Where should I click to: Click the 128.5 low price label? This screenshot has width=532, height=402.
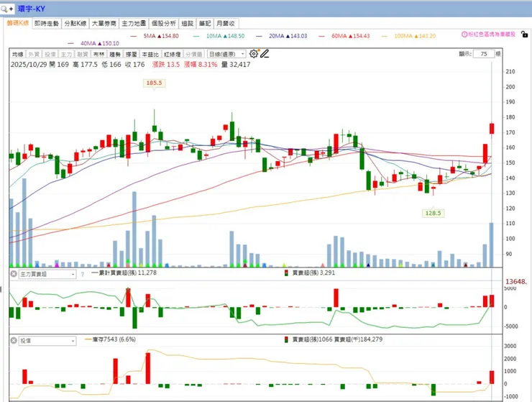433,213
